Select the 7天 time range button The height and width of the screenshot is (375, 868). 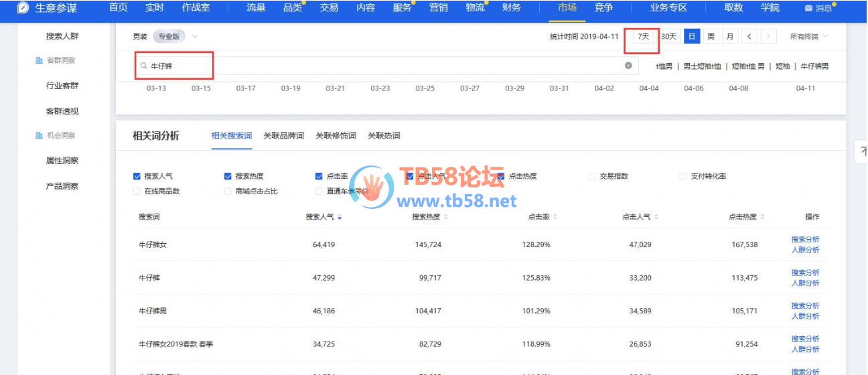point(643,37)
